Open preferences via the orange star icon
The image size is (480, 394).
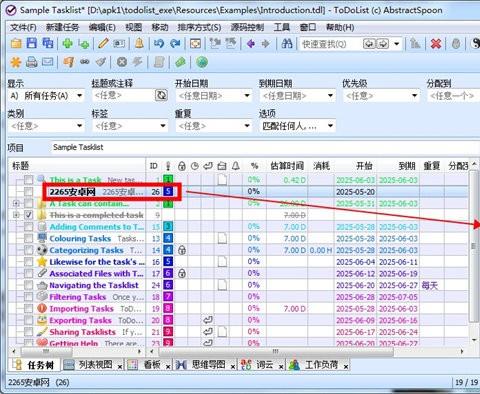[x=15, y=62]
